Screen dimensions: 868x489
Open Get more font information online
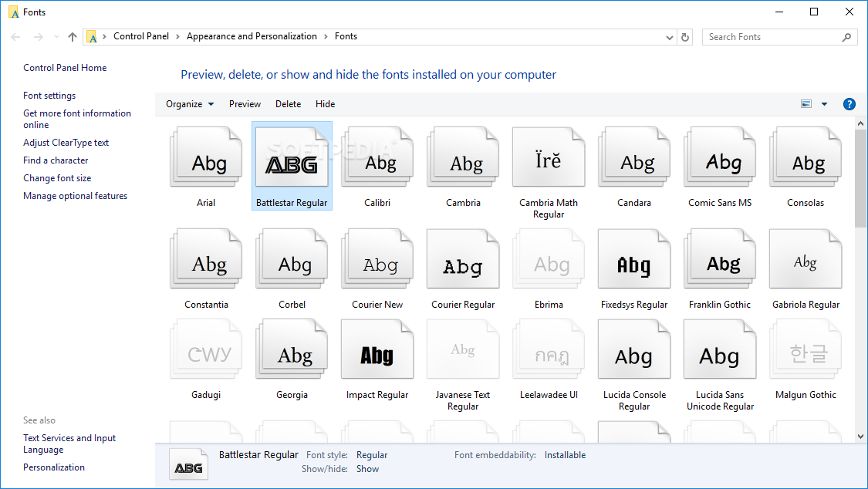77,119
